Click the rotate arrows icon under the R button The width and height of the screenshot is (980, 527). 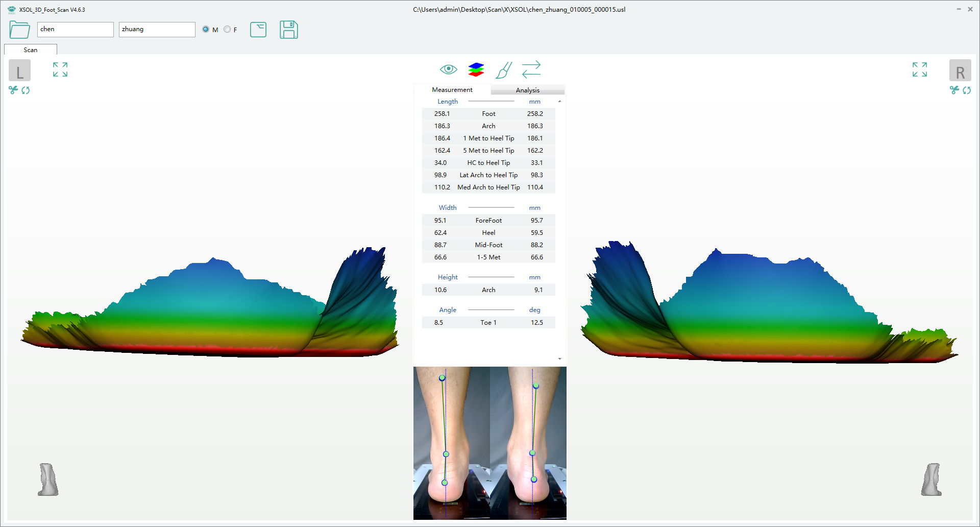tap(967, 90)
